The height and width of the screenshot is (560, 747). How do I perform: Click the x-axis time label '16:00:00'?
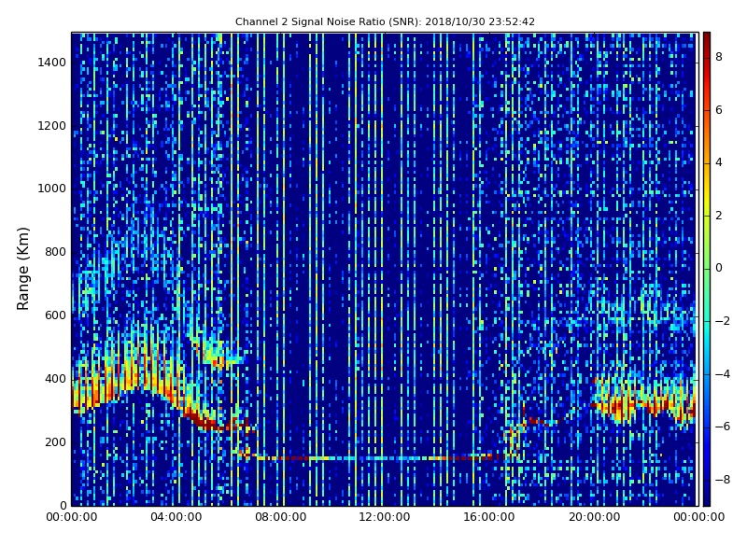488,517
